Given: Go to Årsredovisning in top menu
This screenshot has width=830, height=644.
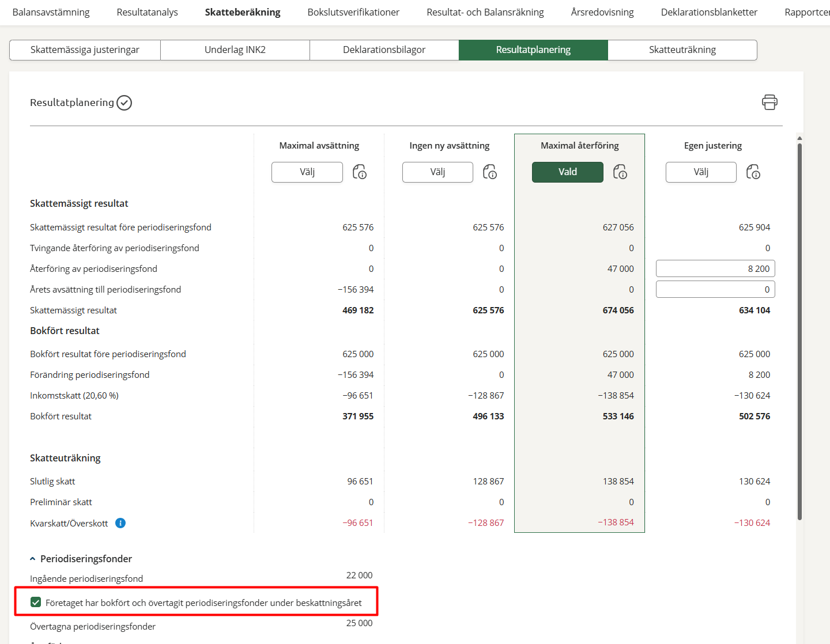Looking at the screenshot, I should point(602,12).
